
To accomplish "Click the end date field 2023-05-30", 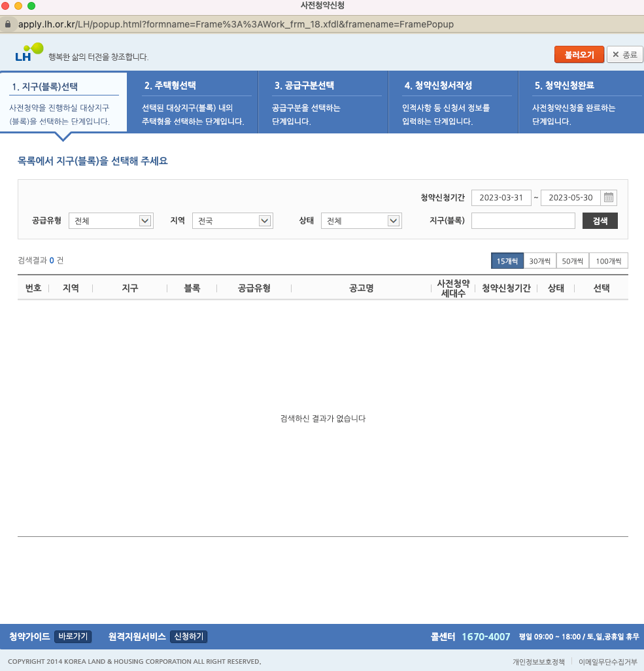I will point(570,198).
